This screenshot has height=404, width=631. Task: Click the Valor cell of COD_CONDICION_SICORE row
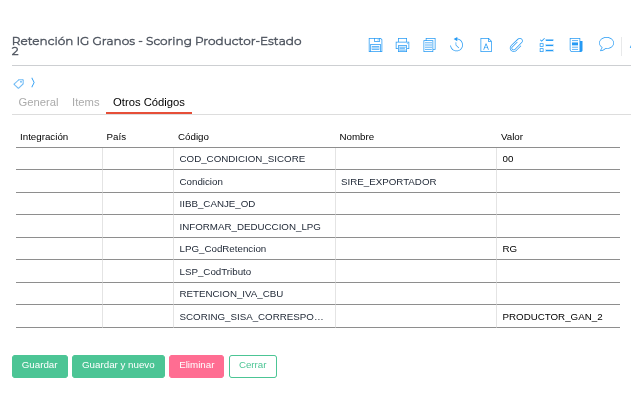coord(557,159)
